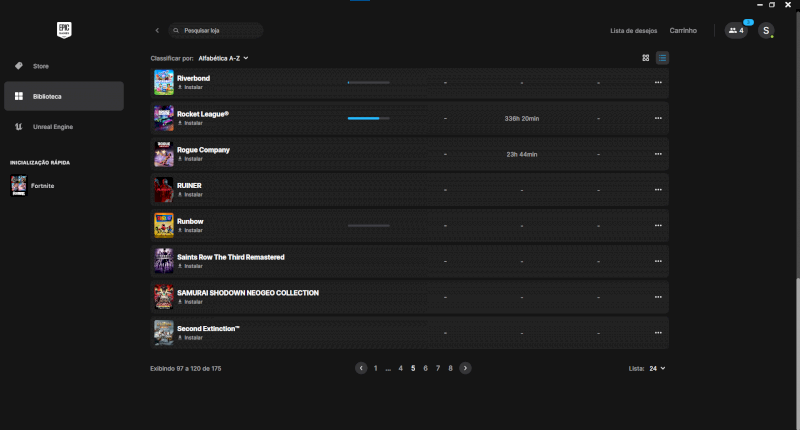This screenshot has height=430, width=800.
Task: Switch to list view layout
Action: tap(663, 58)
